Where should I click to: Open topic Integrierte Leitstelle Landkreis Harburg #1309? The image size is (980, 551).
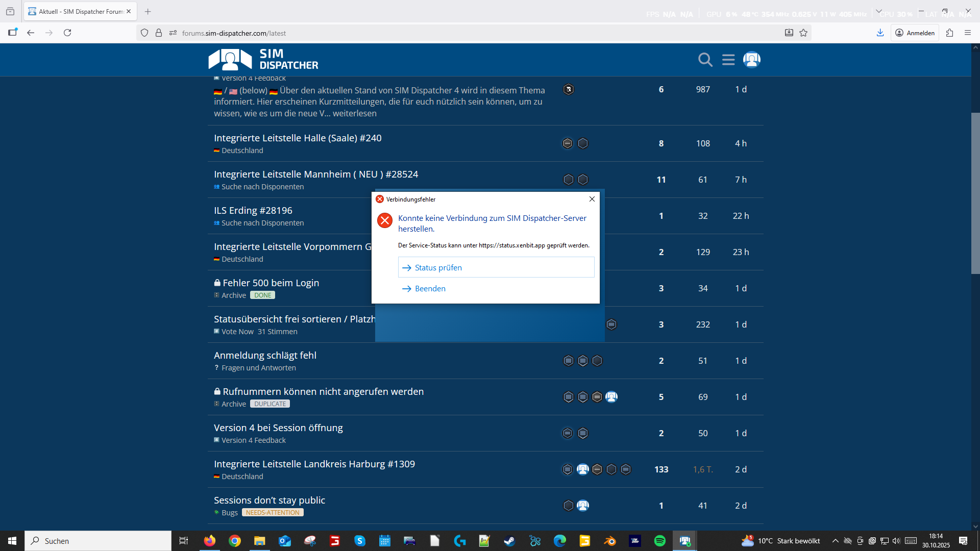pyautogui.click(x=314, y=464)
